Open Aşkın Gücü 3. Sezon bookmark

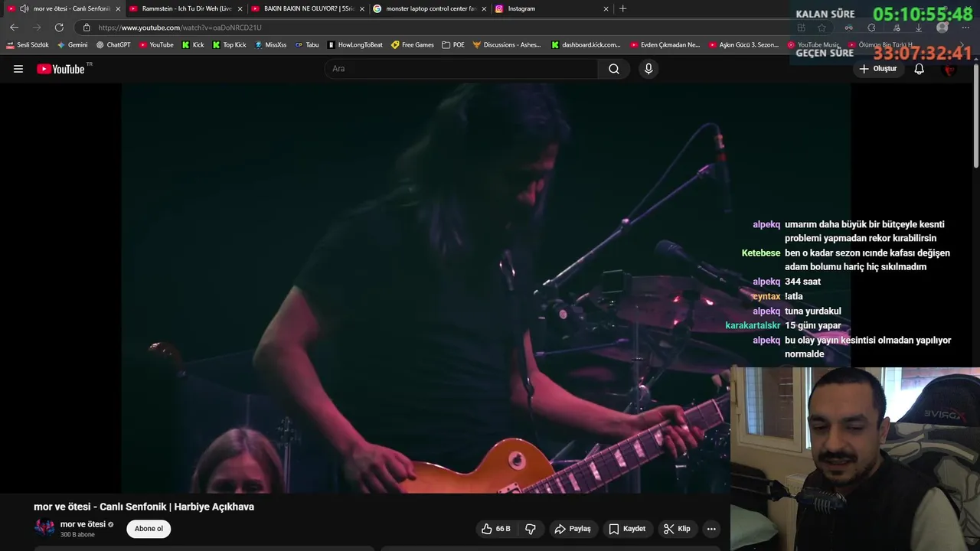coord(743,45)
